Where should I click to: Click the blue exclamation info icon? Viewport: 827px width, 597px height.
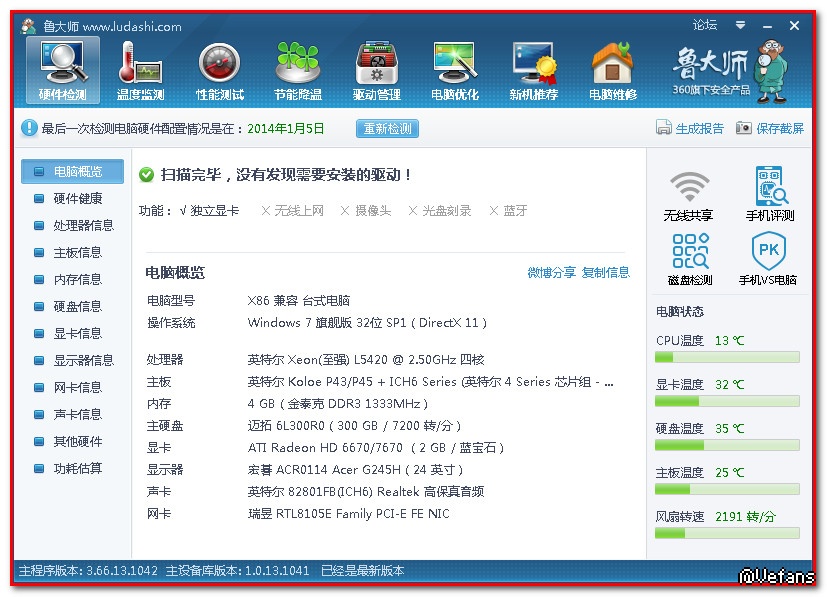[x=29, y=128]
